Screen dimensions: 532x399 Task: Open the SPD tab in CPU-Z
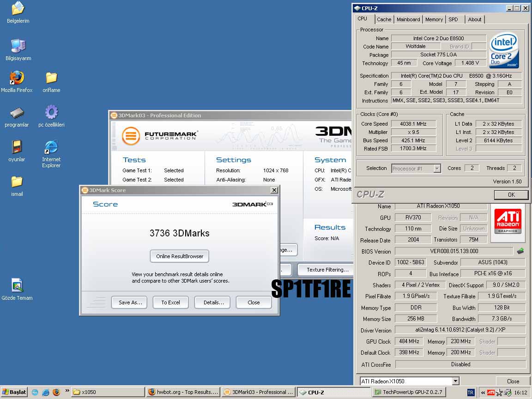click(453, 19)
